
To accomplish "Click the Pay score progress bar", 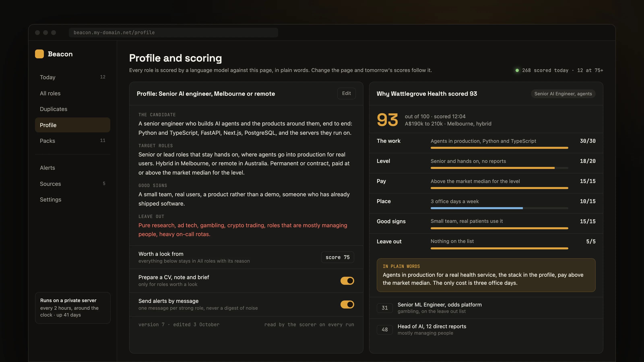I will pos(499,188).
